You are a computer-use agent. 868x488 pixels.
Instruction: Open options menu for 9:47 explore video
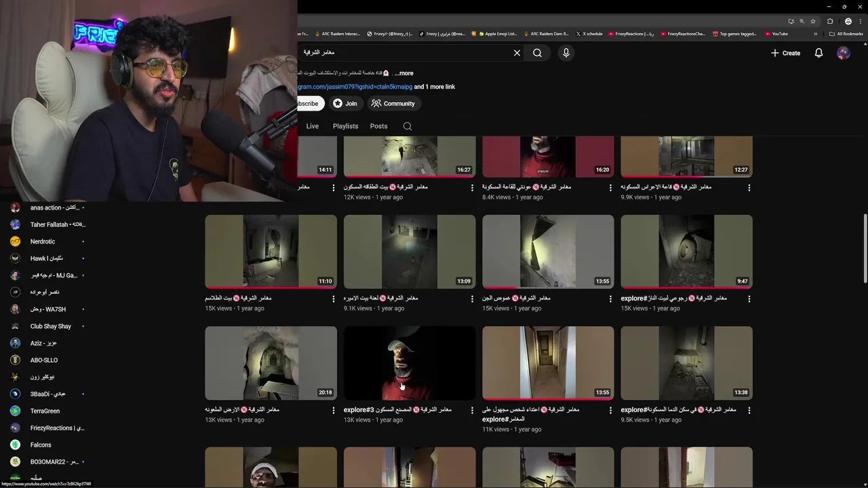[x=749, y=299]
